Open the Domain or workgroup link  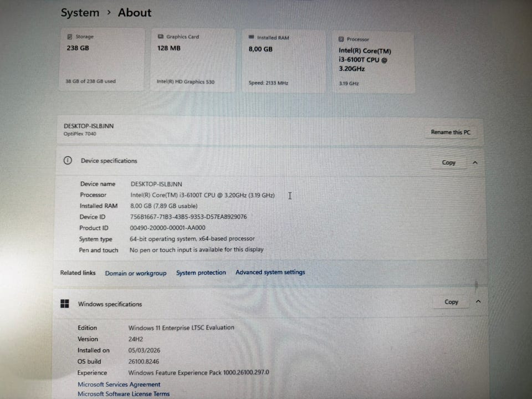136,273
